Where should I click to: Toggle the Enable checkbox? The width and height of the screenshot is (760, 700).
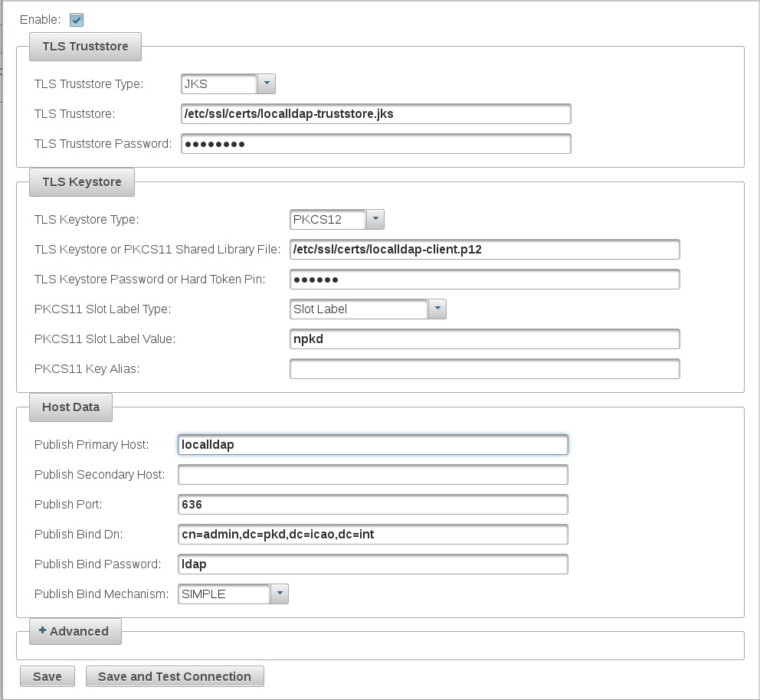pyautogui.click(x=77, y=20)
